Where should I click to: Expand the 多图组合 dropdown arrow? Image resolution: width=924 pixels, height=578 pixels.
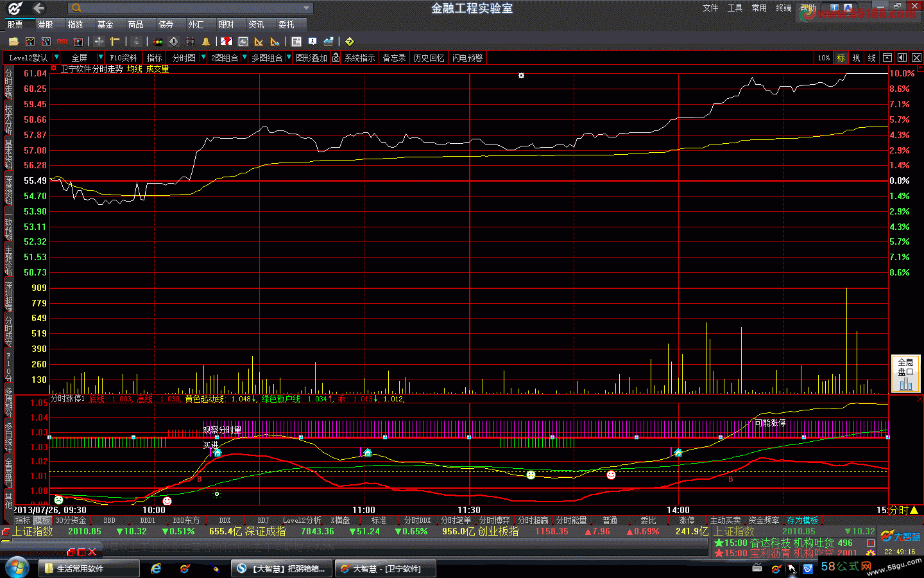(289, 58)
